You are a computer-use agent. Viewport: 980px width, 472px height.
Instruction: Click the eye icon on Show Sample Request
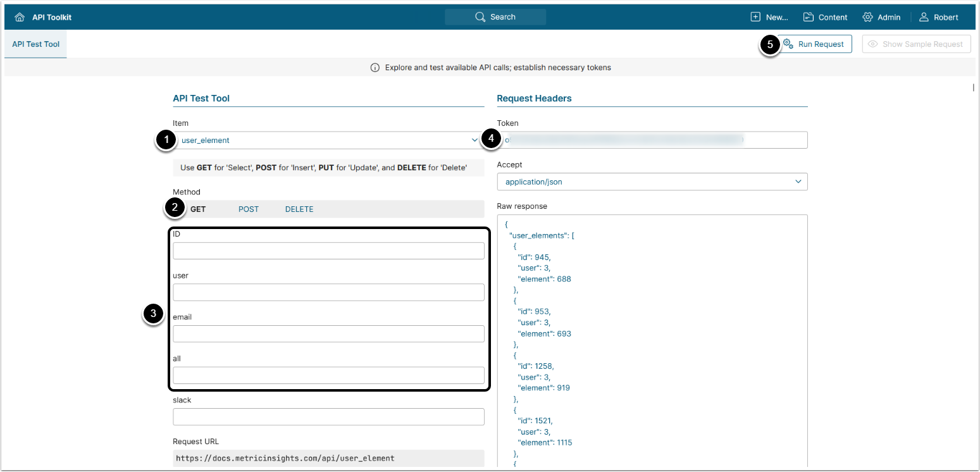tap(873, 44)
